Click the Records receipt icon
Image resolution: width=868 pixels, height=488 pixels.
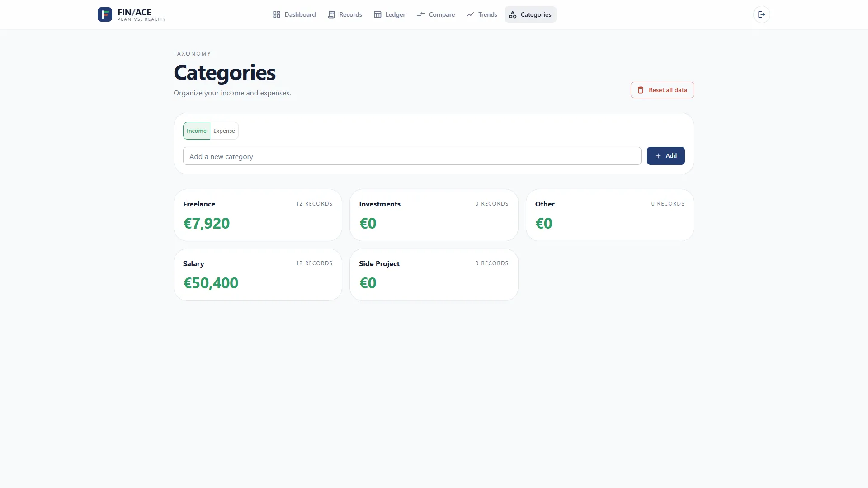(x=331, y=14)
